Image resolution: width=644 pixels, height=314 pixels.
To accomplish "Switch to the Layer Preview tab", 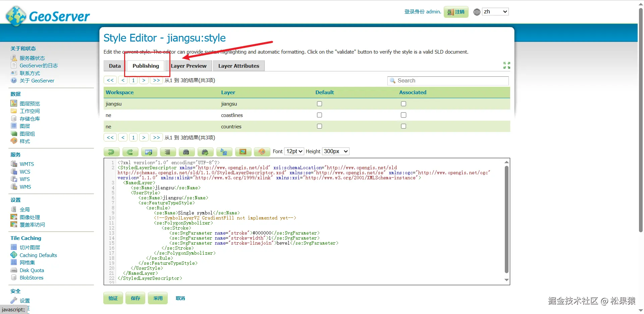I will point(189,66).
